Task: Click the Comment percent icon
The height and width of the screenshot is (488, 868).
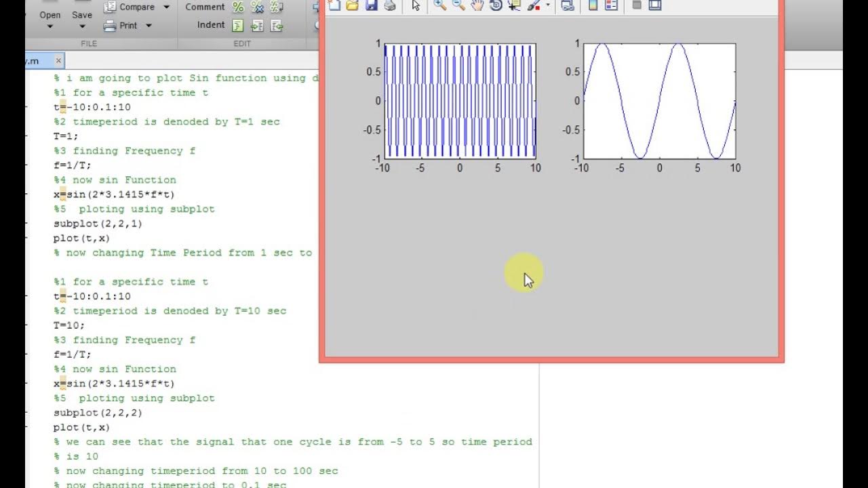Action: [238, 7]
